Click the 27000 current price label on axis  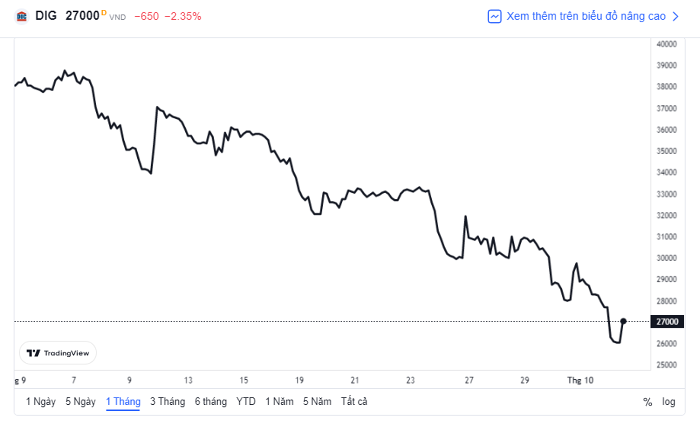[667, 322]
